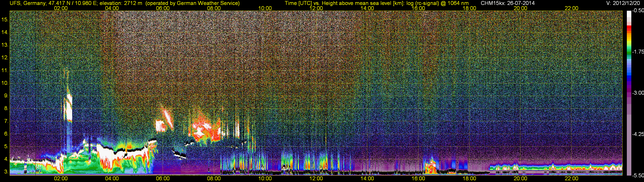Image resolution: width=644 pixels, height=182 pixels.
Task: Click the "4." km height axis label
Action: click(x=6, y=159)
